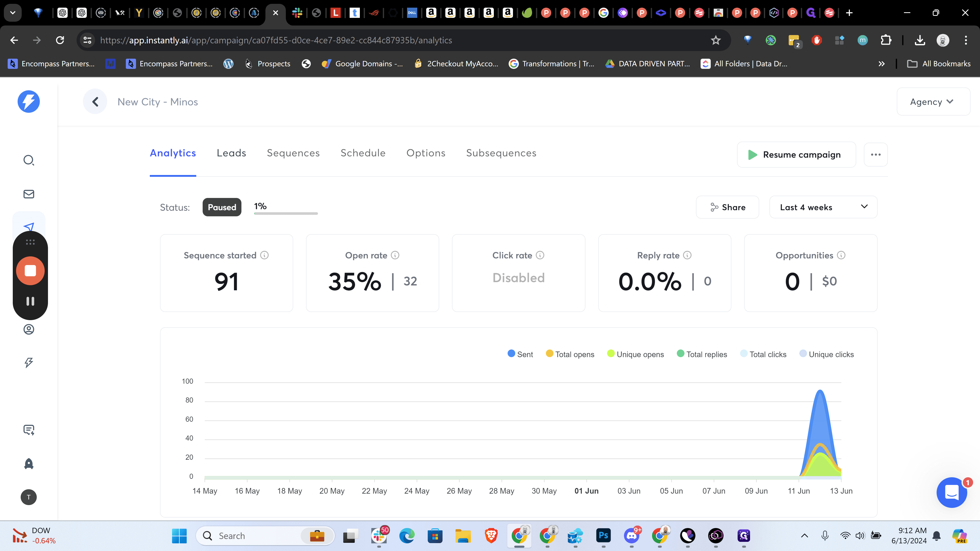This screenshot has width=980, height=551.
Task: Open the Last 4 weeks date dropdown
Action: (823, 207)
